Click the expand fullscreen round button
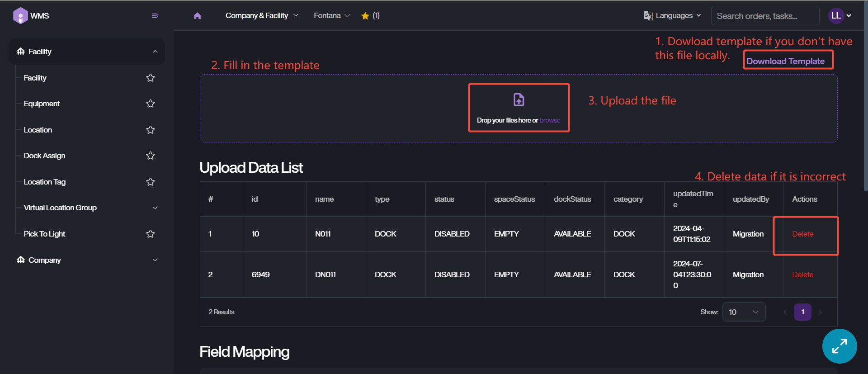This screenshot has height=374, width=868. pyautogui.click(x=839, y=346)
